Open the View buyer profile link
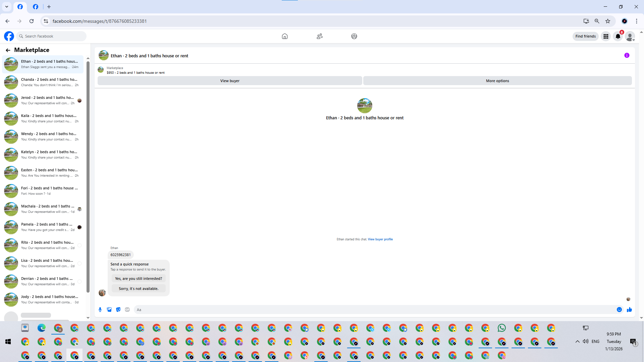 click(x=380, y=239)
